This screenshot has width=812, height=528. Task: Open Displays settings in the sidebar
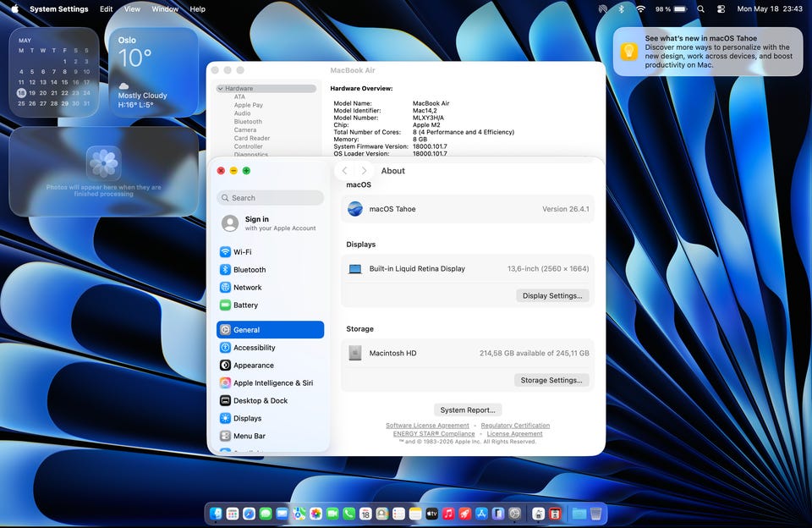[271, 418]
